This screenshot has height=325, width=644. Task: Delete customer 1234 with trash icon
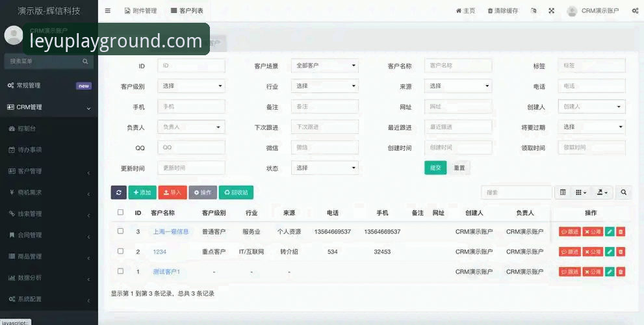(621, 252)
